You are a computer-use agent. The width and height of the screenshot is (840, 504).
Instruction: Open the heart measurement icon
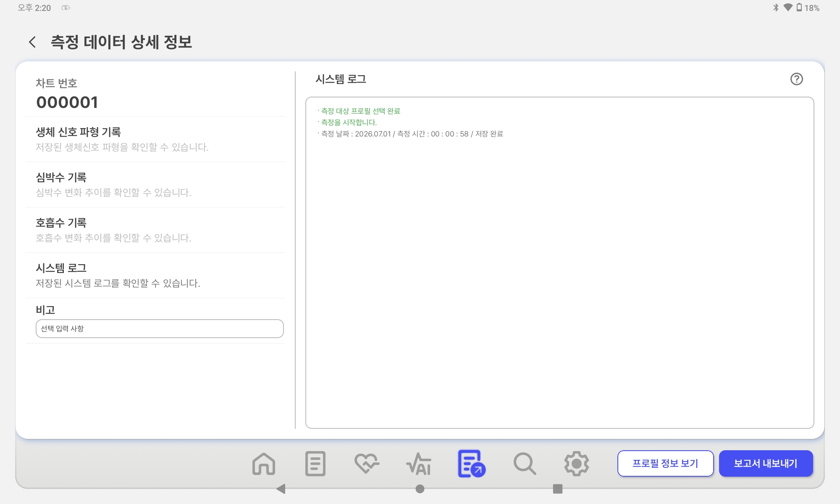[367, 464]
